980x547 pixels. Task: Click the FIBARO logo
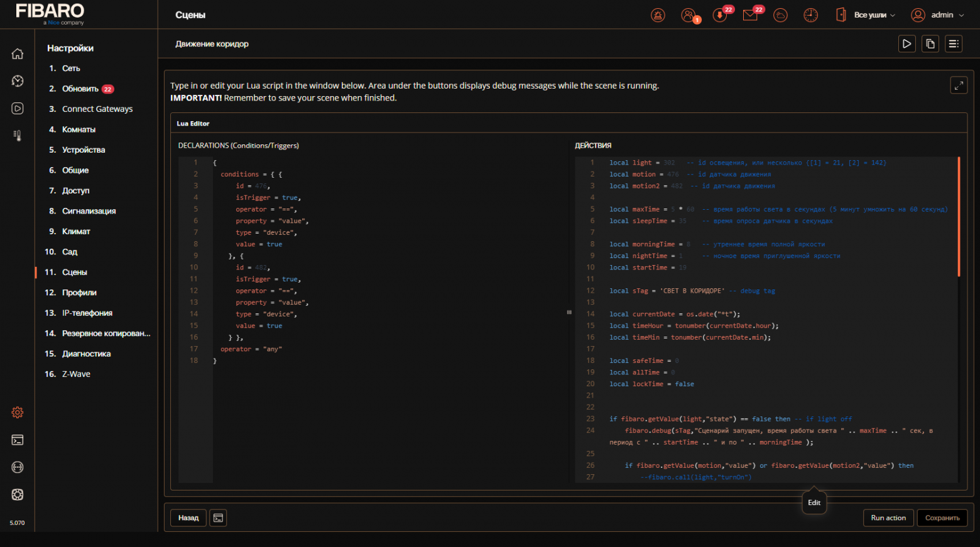point(50,13)
